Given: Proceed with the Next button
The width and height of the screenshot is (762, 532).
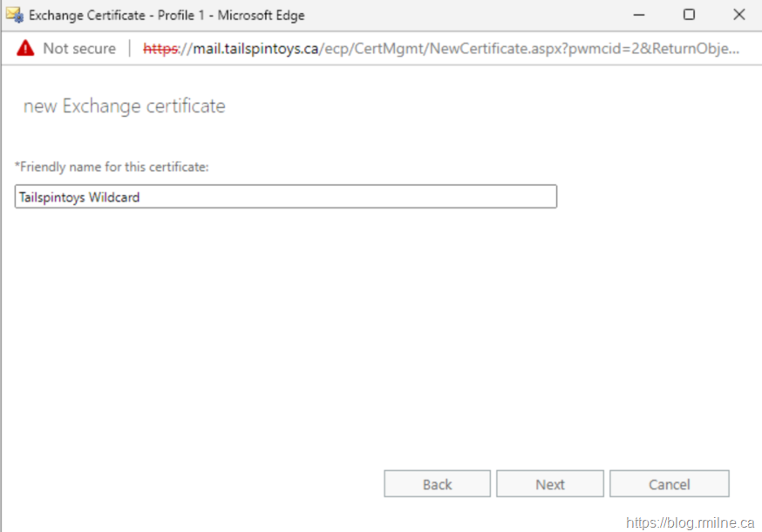Looking at the screenshot, I should tap(550, 484).
